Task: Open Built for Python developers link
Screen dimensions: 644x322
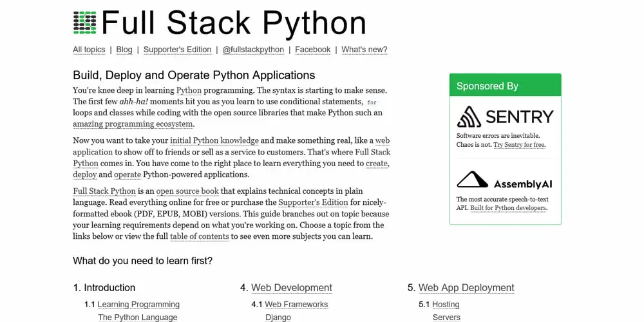Action: 509,208
